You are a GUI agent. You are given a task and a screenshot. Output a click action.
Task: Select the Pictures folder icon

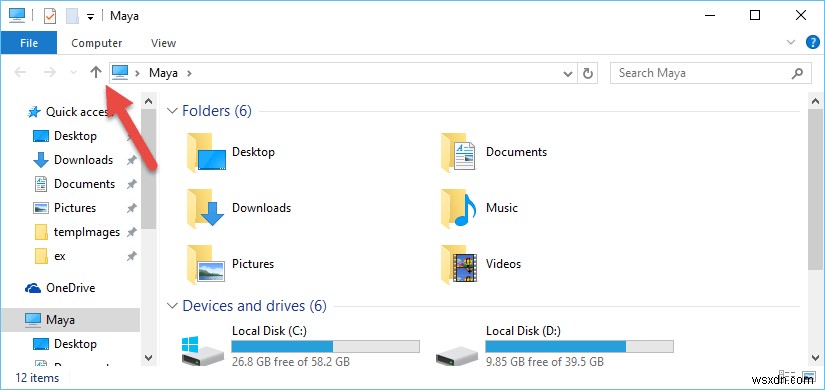pyautogui.click(x=206, y=264)
